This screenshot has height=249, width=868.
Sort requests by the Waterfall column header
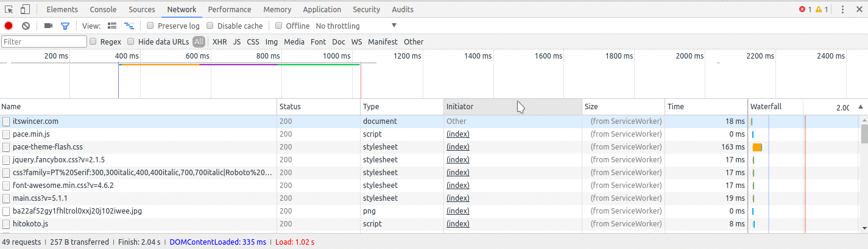(x=766, y=107)
